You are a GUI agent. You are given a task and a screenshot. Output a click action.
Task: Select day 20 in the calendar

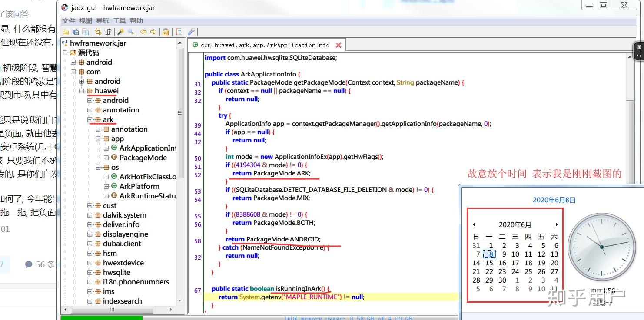(554, 263)
